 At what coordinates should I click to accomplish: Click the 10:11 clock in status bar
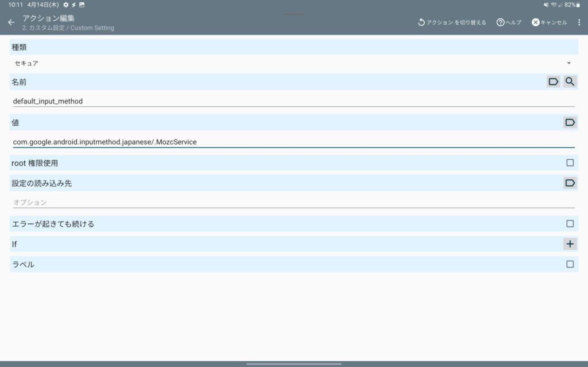(x=16, y=5)
